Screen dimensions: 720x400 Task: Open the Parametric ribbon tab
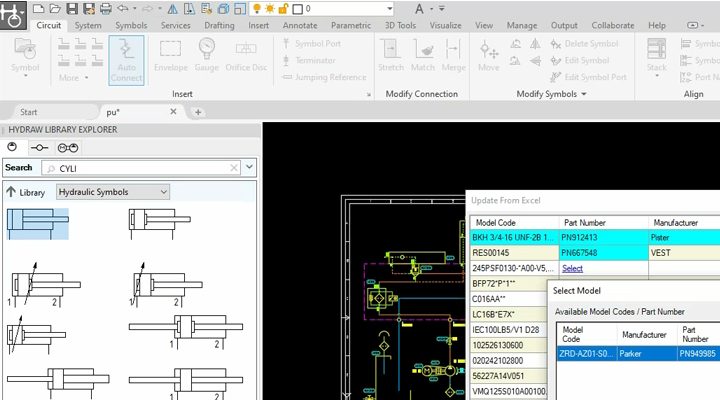(351, 25)
